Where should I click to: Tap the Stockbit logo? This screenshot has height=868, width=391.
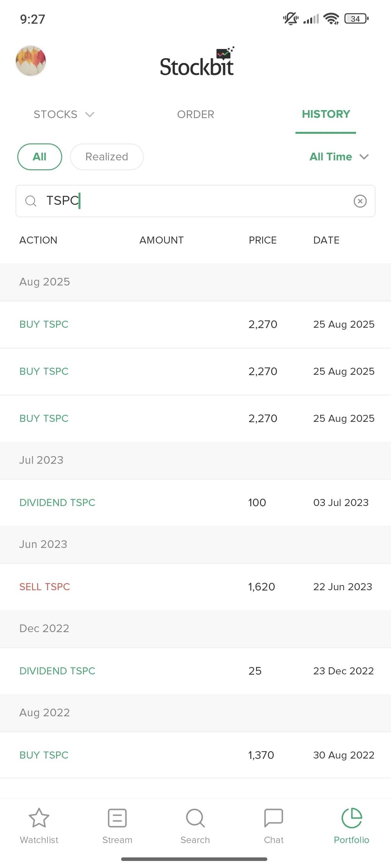197,62
